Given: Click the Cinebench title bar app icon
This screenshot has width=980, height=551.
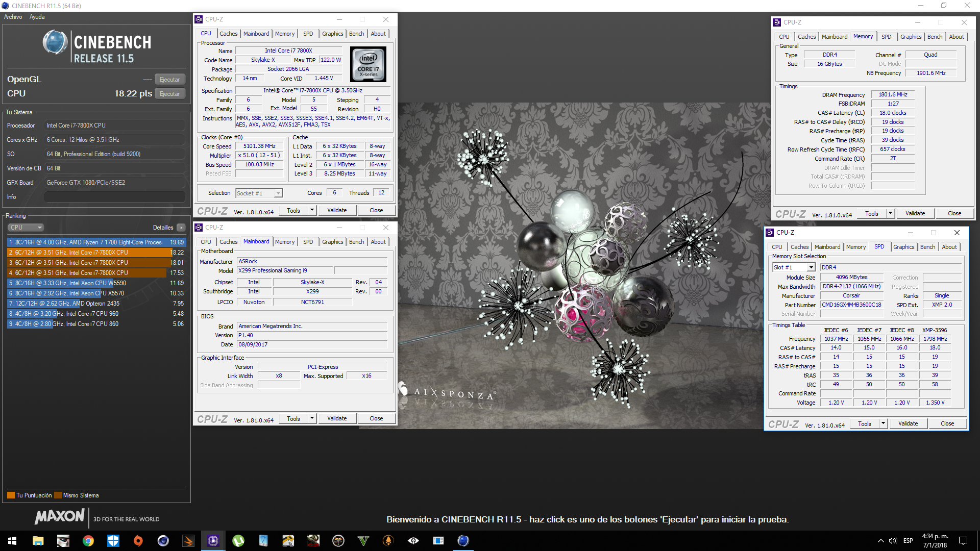Looking at the screenshot, I should coord(5,6).
